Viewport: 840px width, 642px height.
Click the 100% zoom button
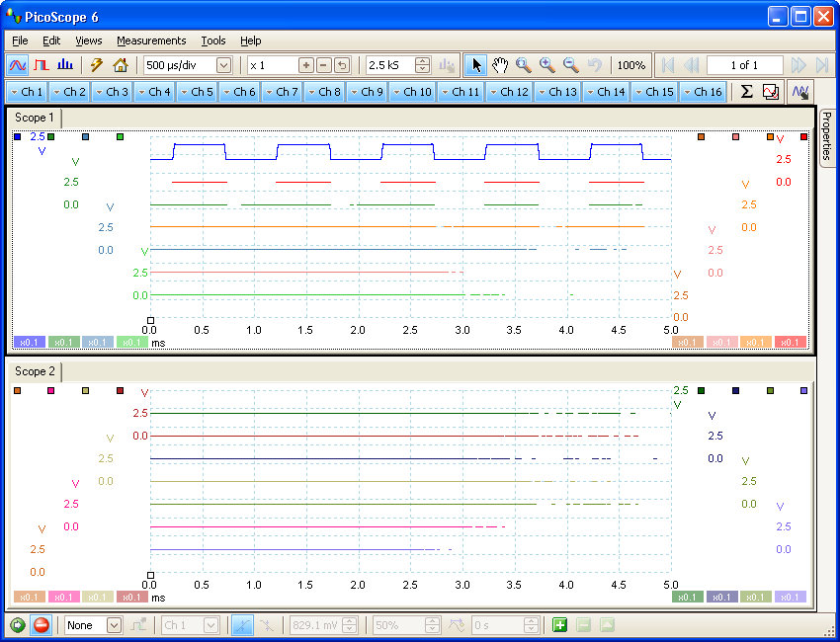click(x=630, y=65)
